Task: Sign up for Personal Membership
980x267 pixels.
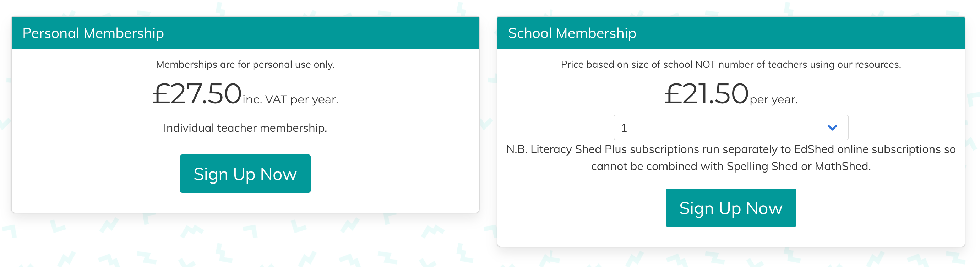Action: 245,174
